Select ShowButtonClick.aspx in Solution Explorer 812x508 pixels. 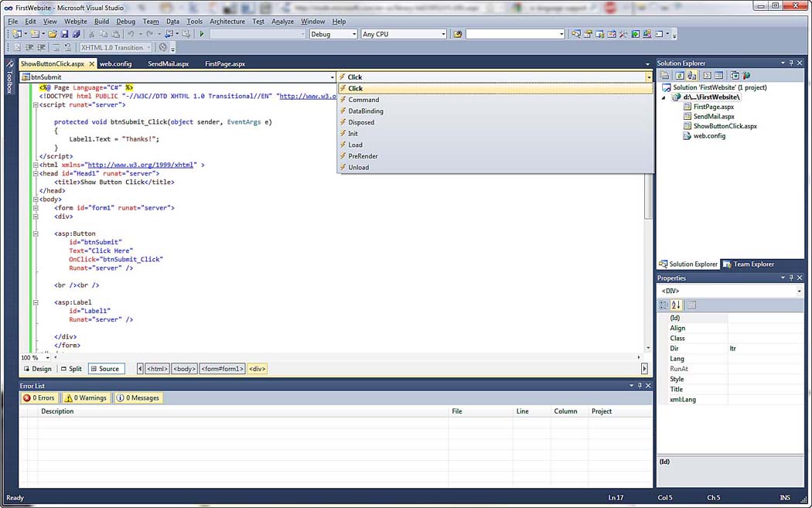pyautogui.click(x=725, y=126)
